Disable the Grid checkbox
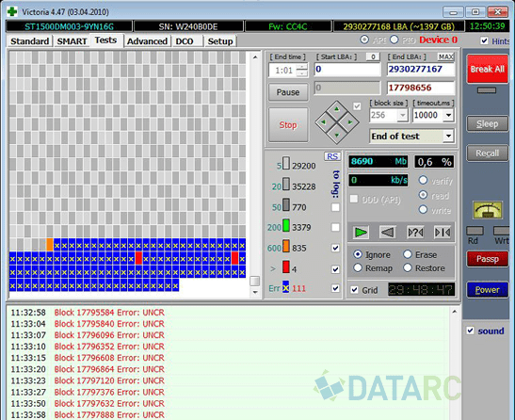 (x=354, y=290)
